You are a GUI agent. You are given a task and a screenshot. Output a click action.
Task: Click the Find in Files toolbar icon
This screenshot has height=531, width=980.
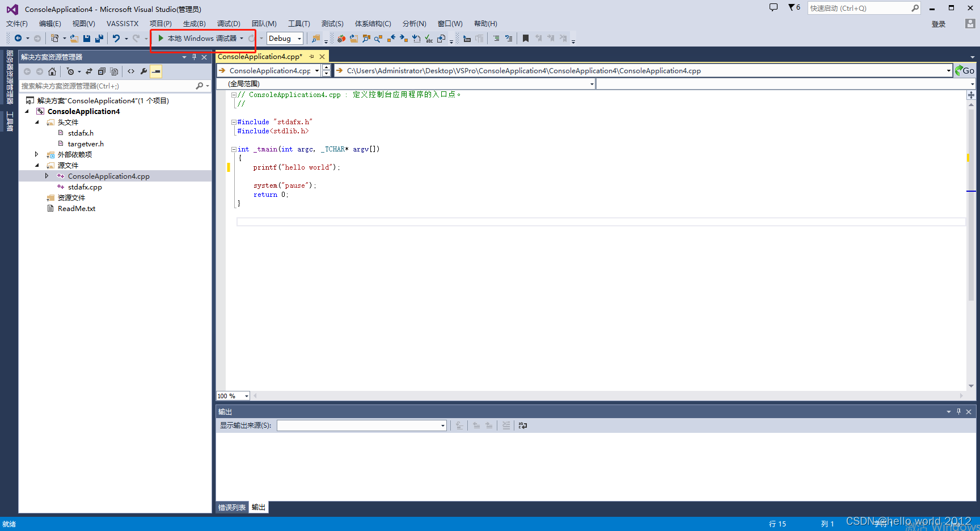tap(316, 39)
